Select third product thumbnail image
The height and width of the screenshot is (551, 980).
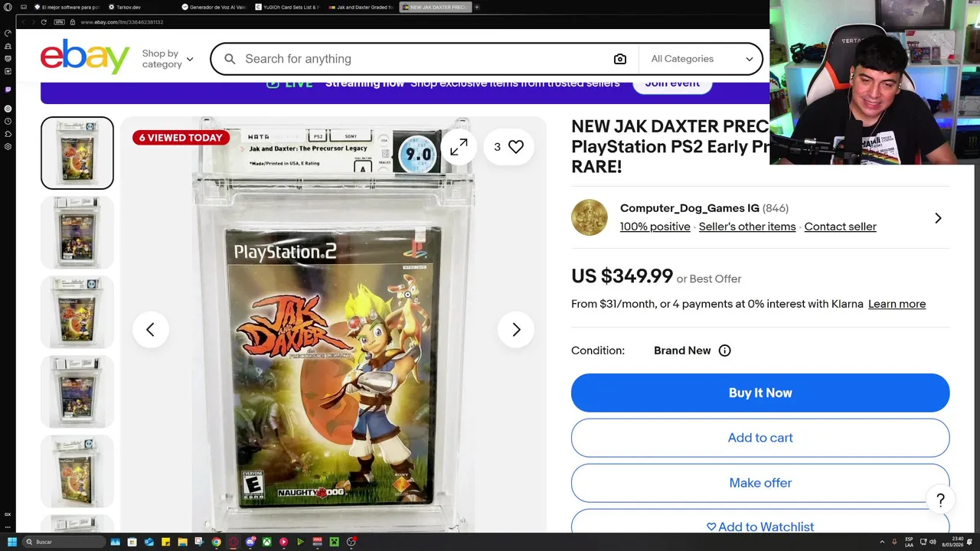click(x=77, y=312)
